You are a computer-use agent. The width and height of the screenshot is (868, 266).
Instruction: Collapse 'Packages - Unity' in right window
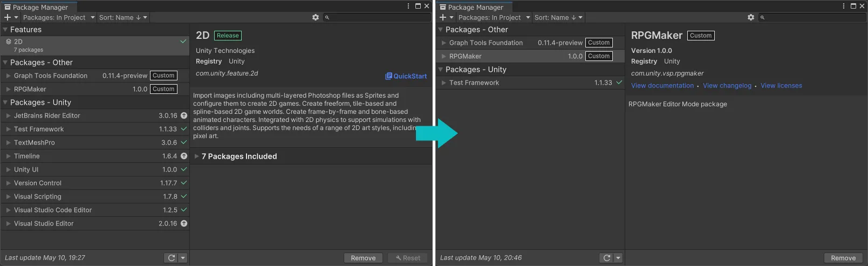click(x=441, y=70)
